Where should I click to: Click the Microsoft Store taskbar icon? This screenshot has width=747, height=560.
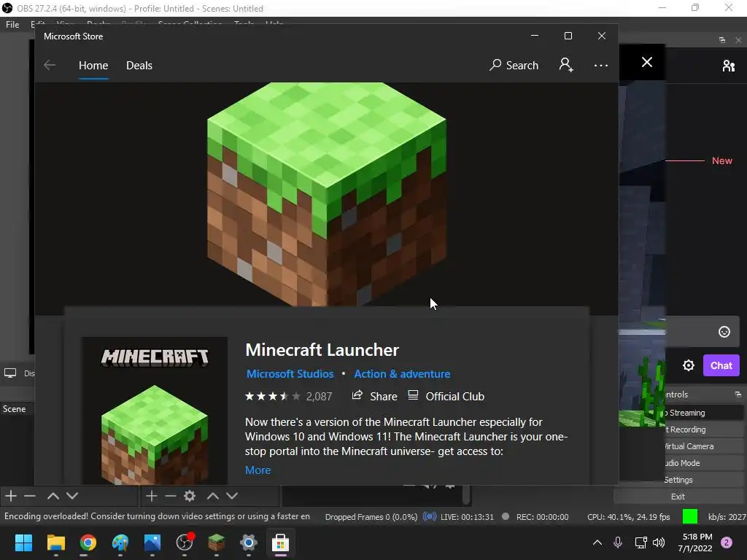(x=281, y=542)
